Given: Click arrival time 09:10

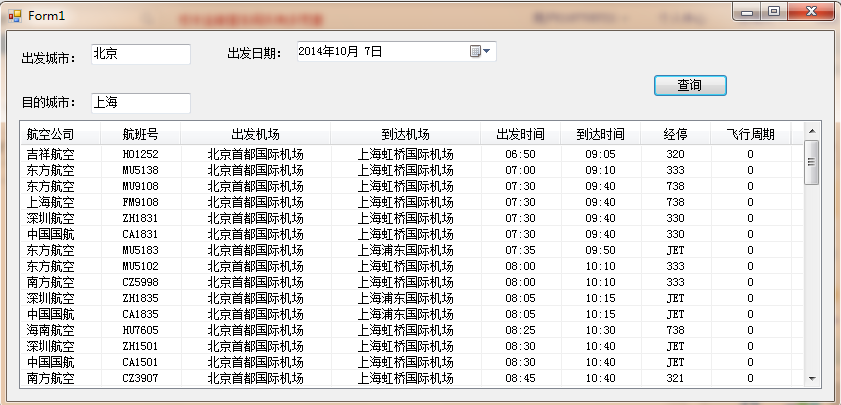Looking at the screenshot, I should point(601,171).
